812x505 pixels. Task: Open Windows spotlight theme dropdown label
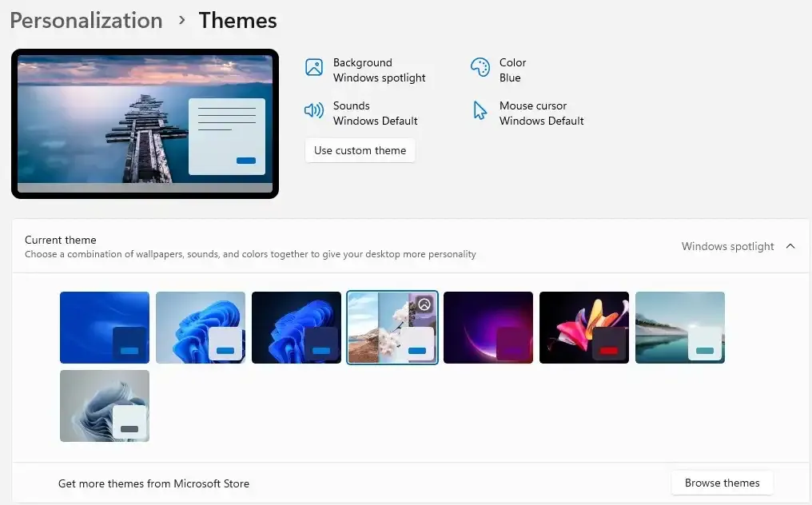coord(727,246)
